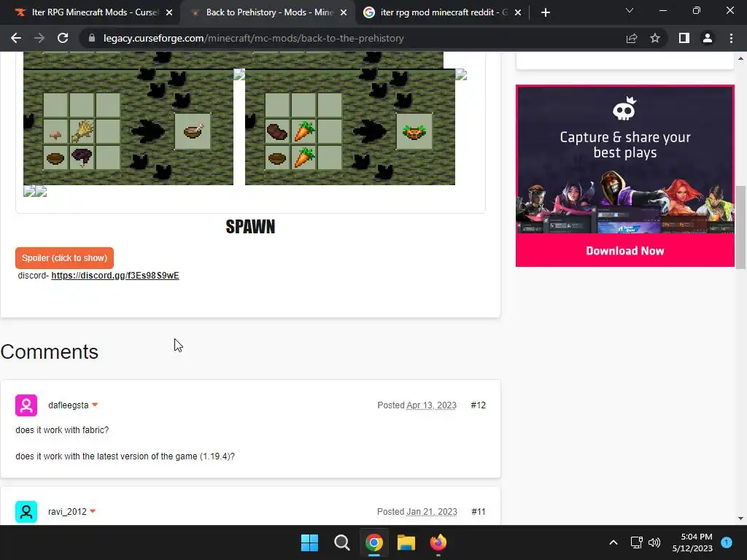Open the notification center badge
The height and width of the screenshot is (560, 747).
[x=727, y=542]
